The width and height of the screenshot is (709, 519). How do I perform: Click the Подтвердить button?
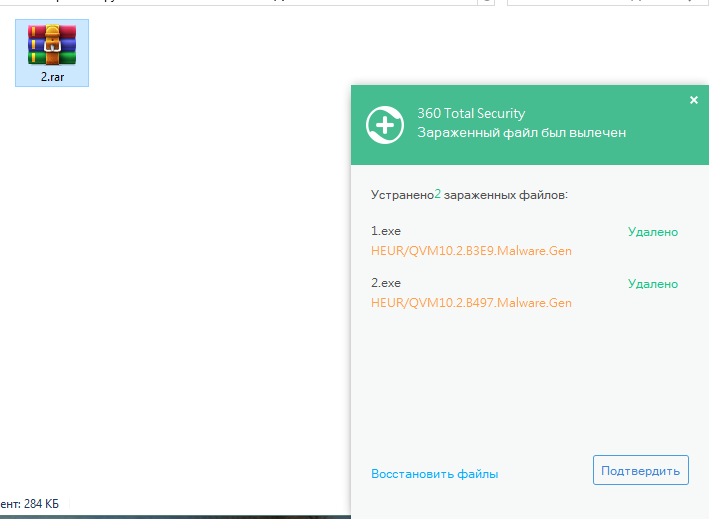tap(641, 470)
